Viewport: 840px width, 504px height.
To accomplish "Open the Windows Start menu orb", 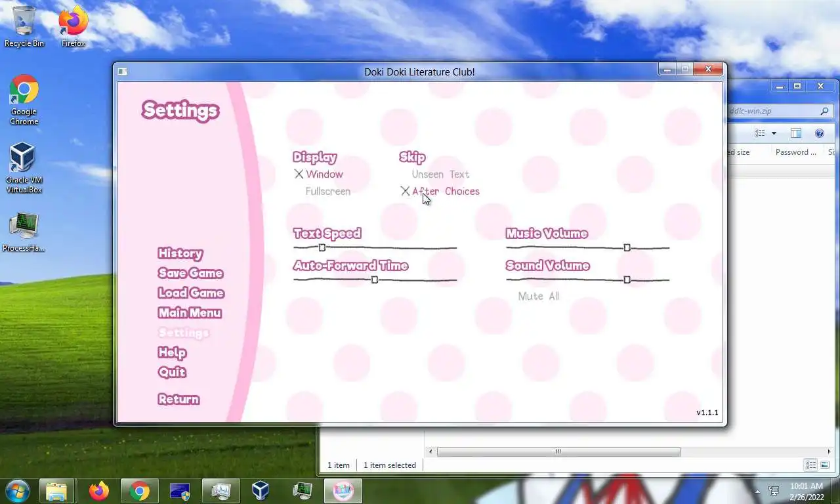I will 18,490.
